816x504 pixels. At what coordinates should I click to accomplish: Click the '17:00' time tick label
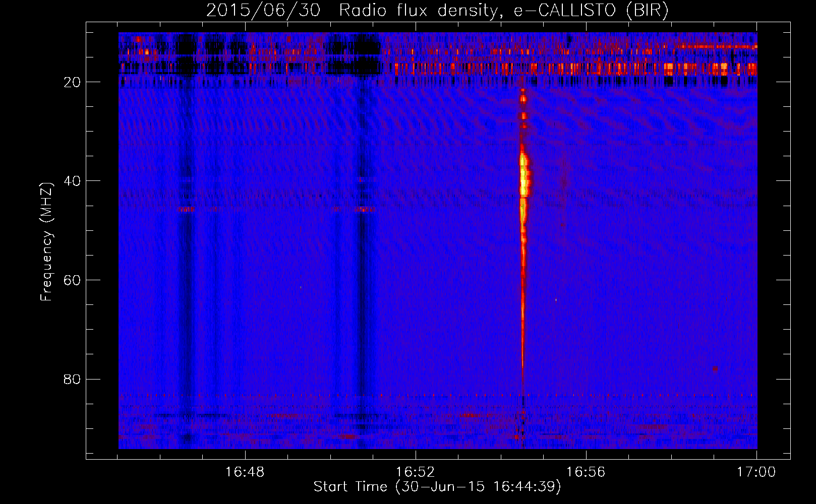point(756,472)
